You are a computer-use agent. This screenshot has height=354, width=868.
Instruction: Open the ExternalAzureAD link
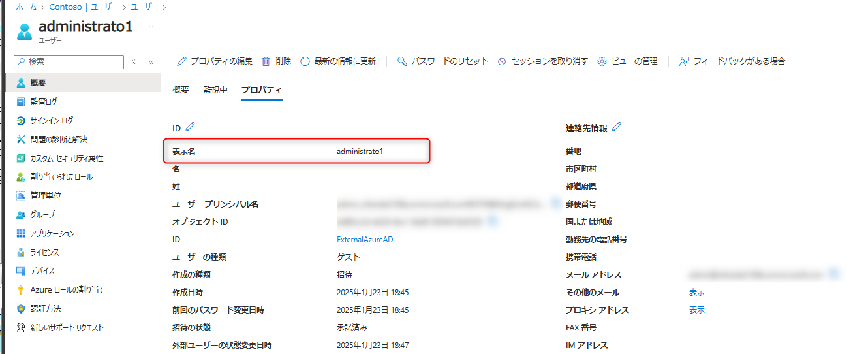tap(365, 240)
